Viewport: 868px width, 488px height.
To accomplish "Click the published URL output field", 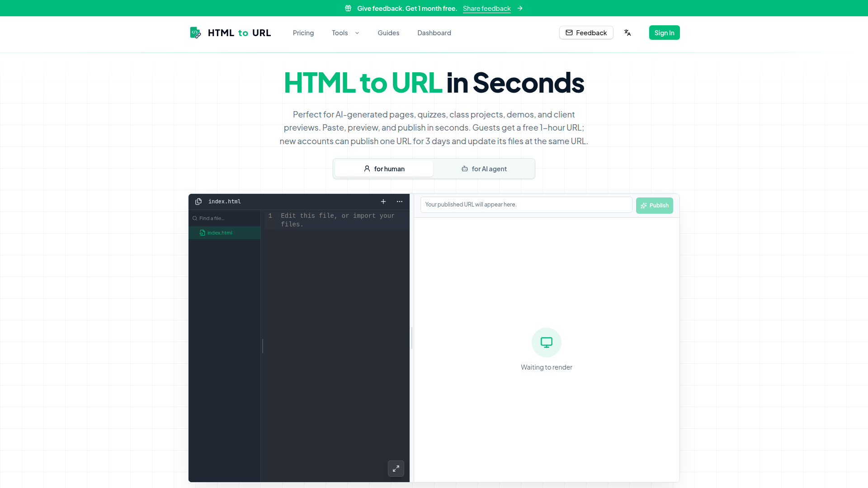I will click(x=526, y=205).
